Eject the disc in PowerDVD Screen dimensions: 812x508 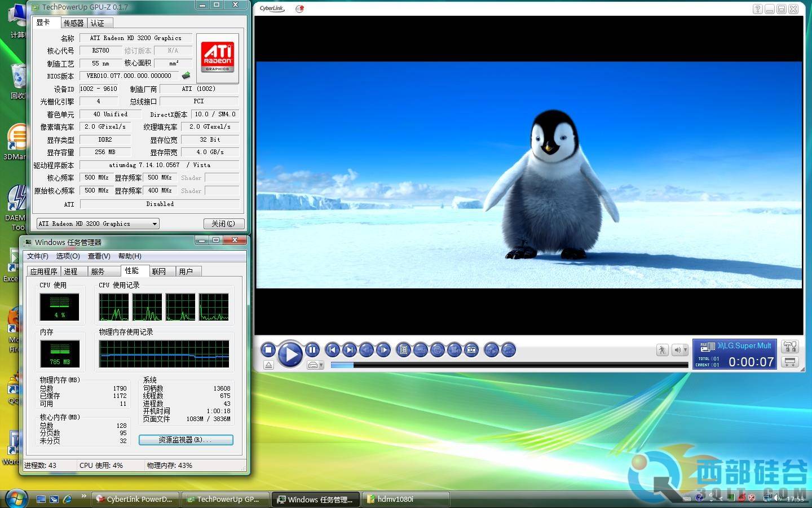[268, 365]
